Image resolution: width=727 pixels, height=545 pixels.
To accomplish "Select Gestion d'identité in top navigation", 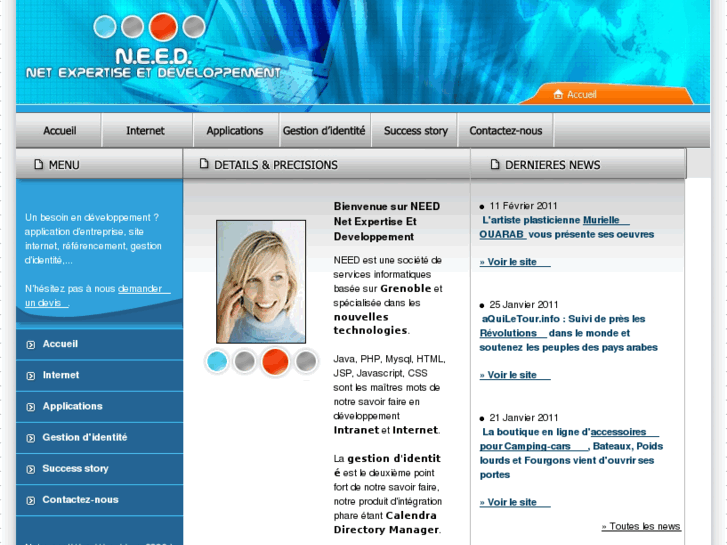I will 324,131.
